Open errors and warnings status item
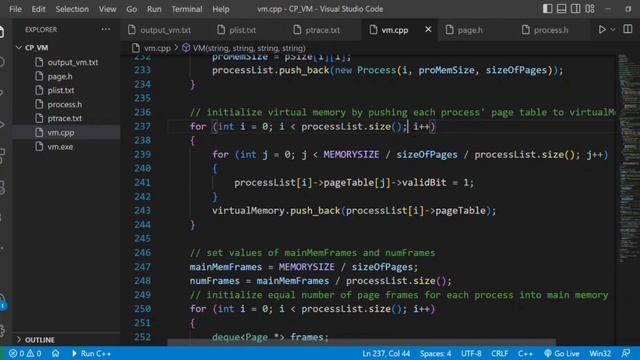Image resolution: width=640 pixels, height=360 pixels. tap(25, 353)
